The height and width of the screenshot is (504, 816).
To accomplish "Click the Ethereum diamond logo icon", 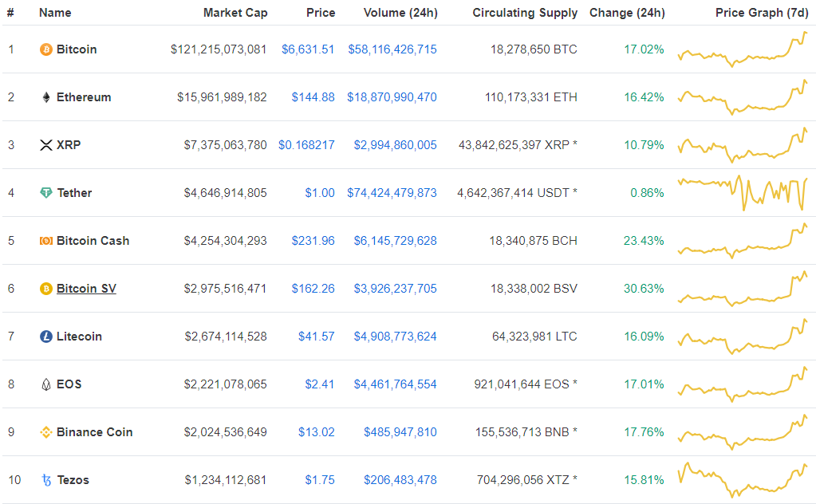I will 45,97.
